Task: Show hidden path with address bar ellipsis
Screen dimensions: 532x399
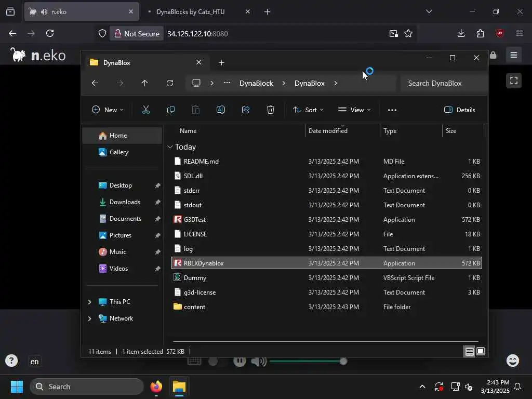Action: tap(227, 83)
